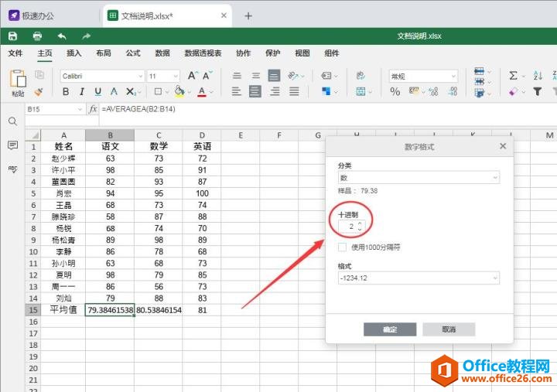557x392 pixels.
Task: Select the cell containing 平均值
Action: [x=63, y=310]
